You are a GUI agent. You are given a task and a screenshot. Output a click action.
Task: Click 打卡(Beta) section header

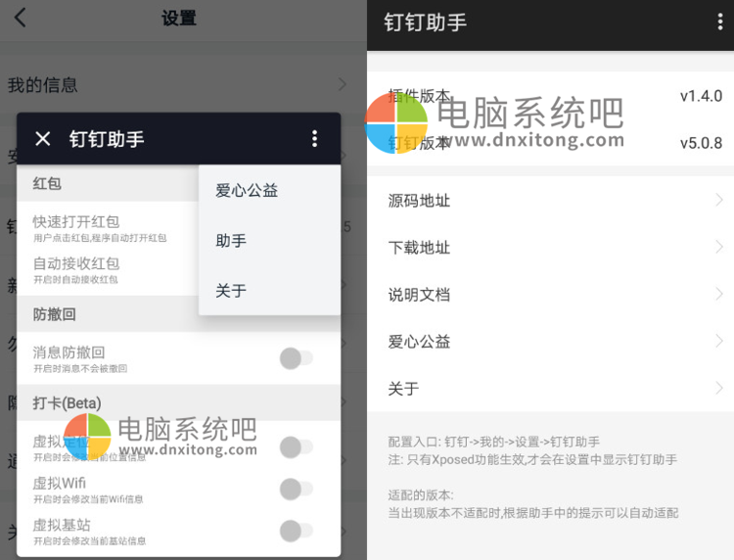pyautogui.click(x=67, y=402)
